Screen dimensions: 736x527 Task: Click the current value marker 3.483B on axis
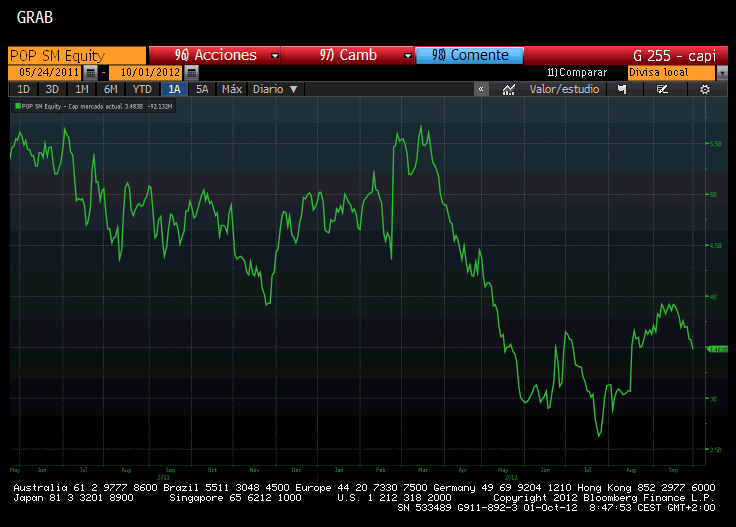[717, 349]
